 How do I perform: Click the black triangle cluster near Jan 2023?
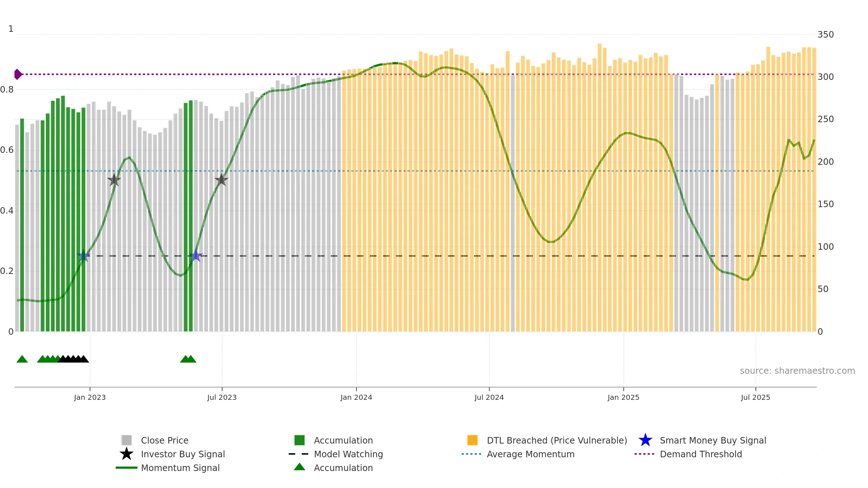(73, 359)
